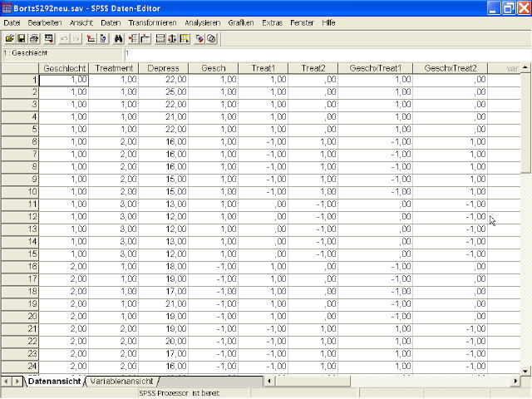Select the GeschxTreat1 column header

tap(375, 68)
